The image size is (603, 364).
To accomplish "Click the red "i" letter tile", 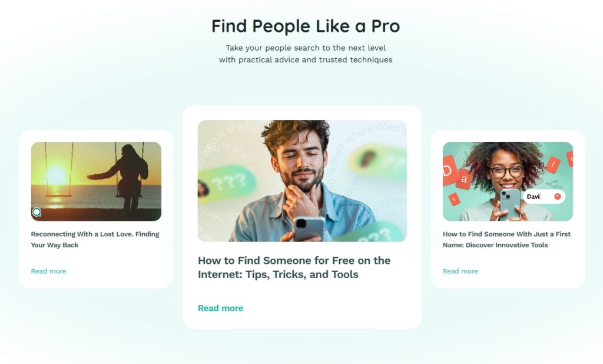I will 553,165.
